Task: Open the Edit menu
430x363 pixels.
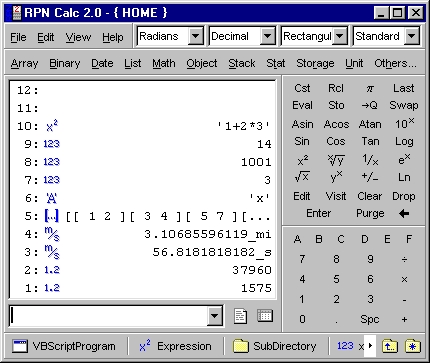Action: (46, 37)
